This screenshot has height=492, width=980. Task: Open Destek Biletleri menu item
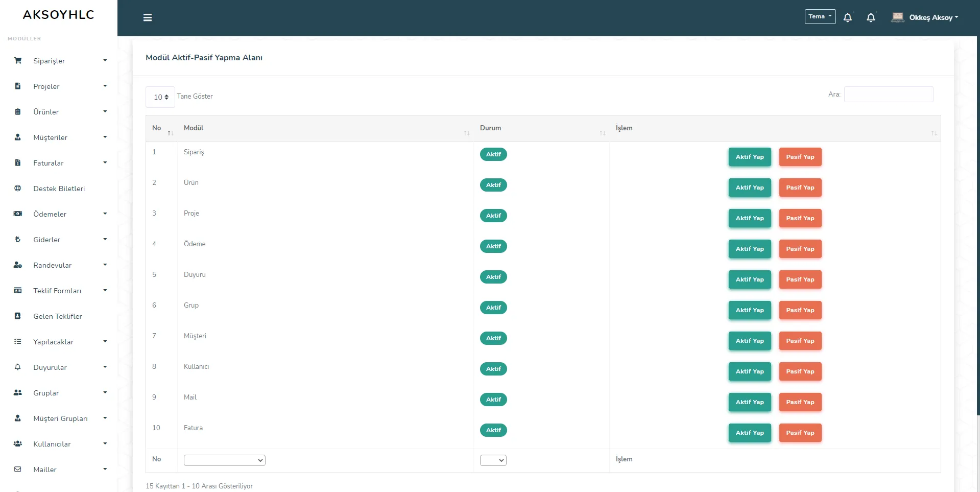pyautogui.click(x=59, y=189)
